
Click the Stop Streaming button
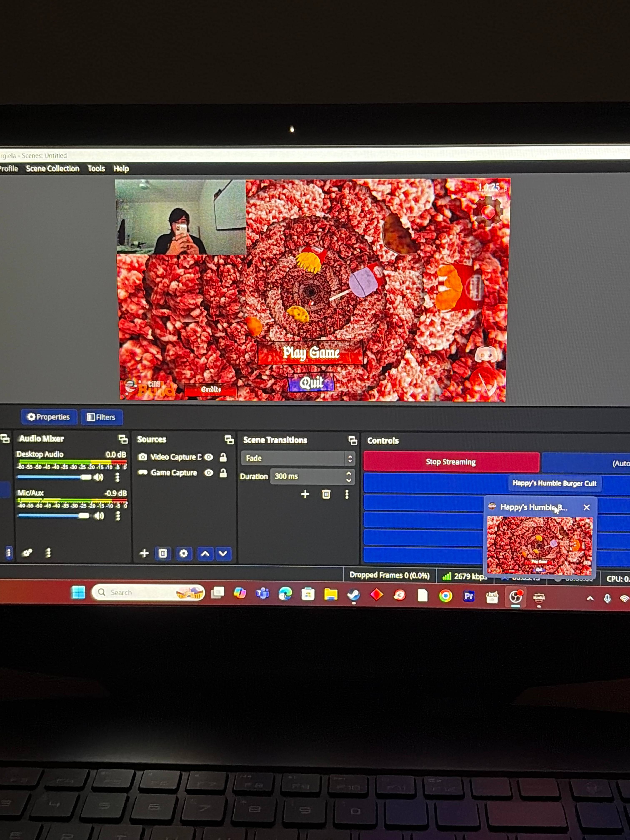451,462
